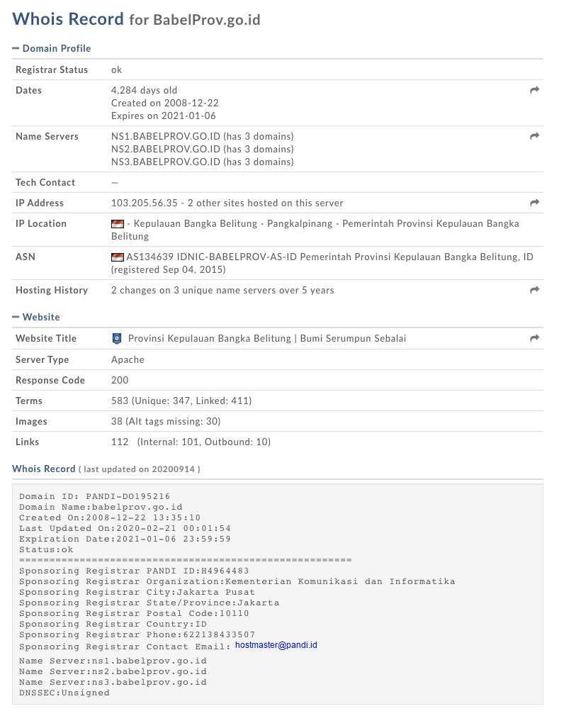The image size is (564, 728).
Task: Click the Indonesia flag icon in IP Location
Action: pos(118,224)
